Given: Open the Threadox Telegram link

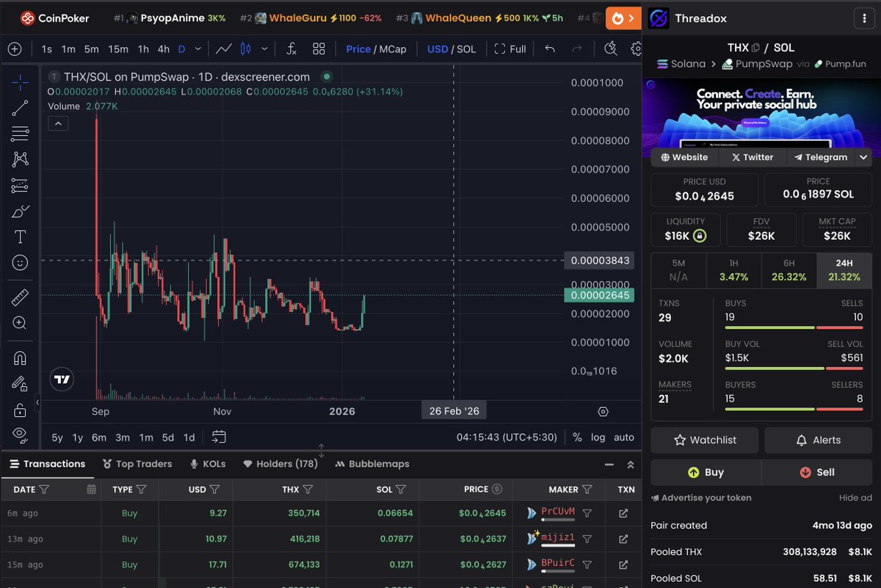Looking at the screenshot, I should pos(820,157).
